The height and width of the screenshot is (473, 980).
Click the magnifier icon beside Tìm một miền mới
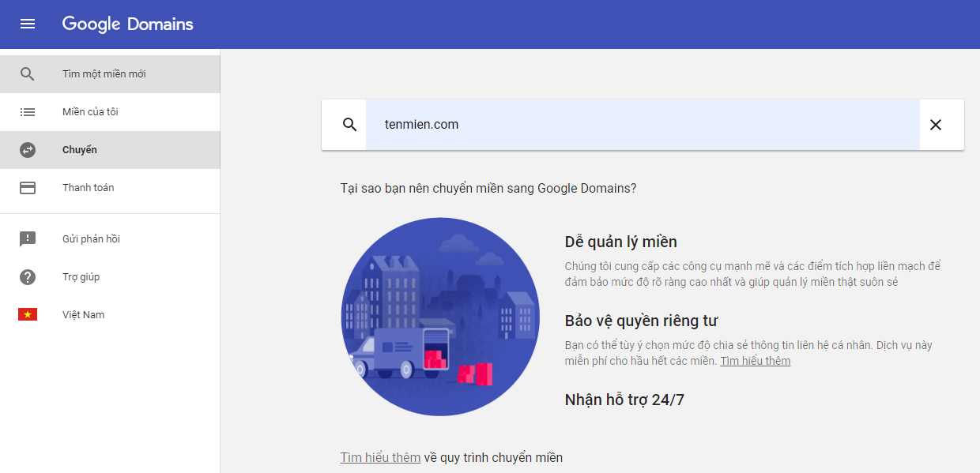pyautogui.click(x=28, y=74)
